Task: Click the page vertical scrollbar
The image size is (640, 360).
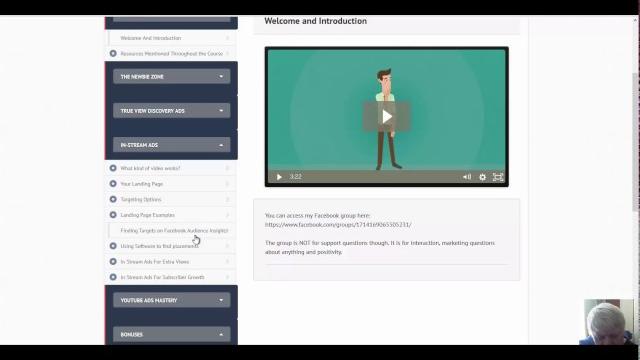Action: pyautogui.click(x=636, y=143)
